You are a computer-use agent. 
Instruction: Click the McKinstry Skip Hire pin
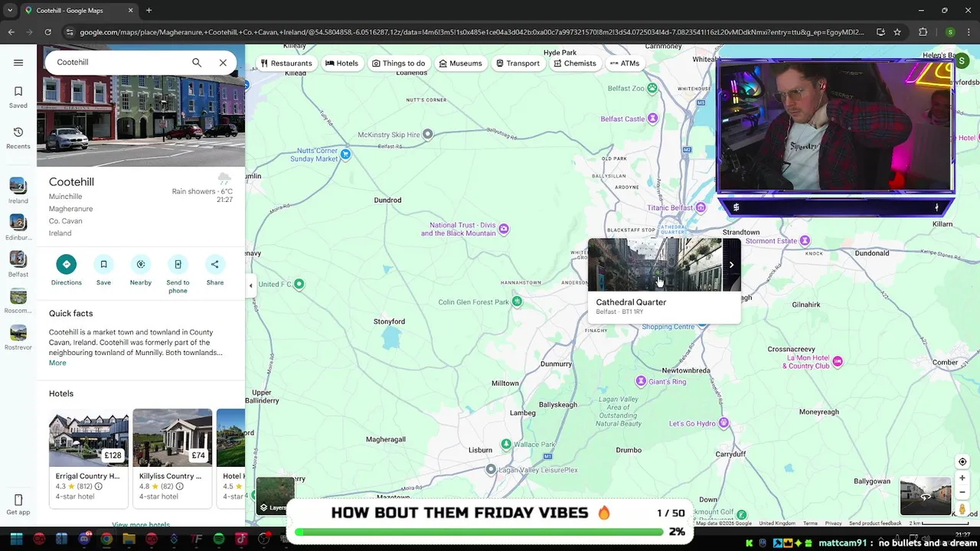coord(428,135)
